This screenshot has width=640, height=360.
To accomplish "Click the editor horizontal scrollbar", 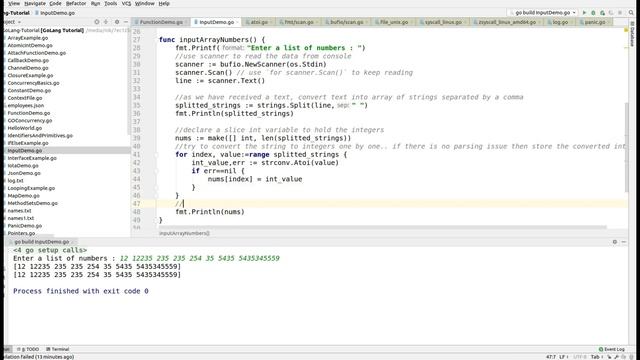I will point(382,227).
